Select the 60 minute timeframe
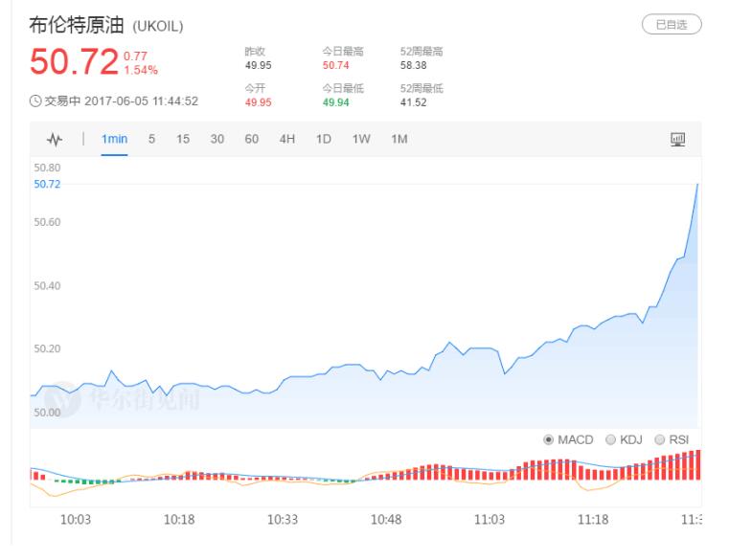752x560 pixels. coord(251,140)
